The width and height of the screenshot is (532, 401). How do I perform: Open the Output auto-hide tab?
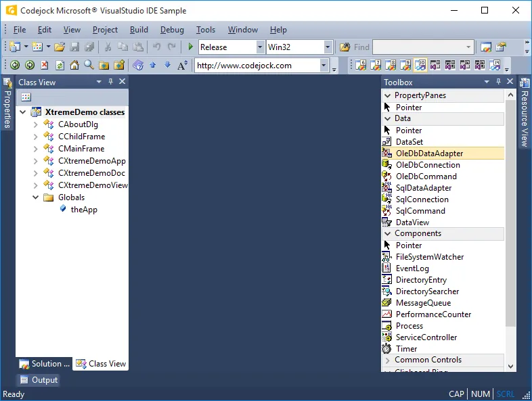click(x=39, y=380)
